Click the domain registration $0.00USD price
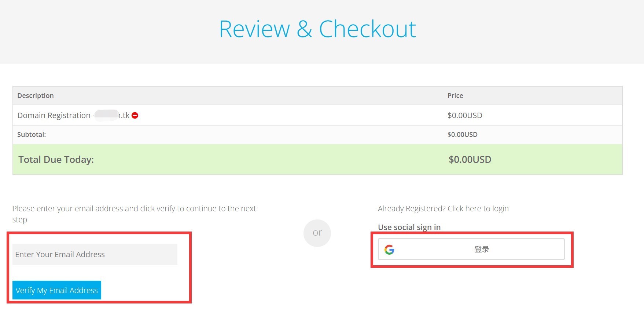644x313 pixels. pyautogui.click(x=465, y=115)
